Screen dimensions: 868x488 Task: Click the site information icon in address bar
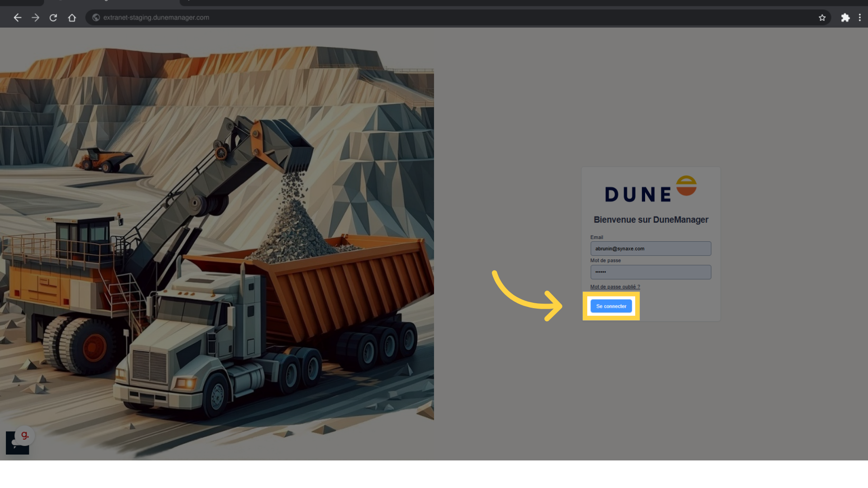click(x=95, y=18)
